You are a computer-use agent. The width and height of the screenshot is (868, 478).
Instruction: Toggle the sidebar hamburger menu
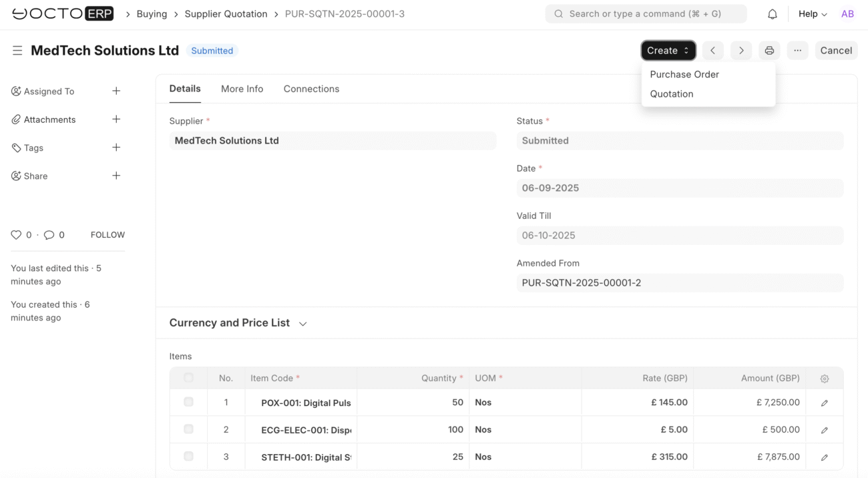17,51
